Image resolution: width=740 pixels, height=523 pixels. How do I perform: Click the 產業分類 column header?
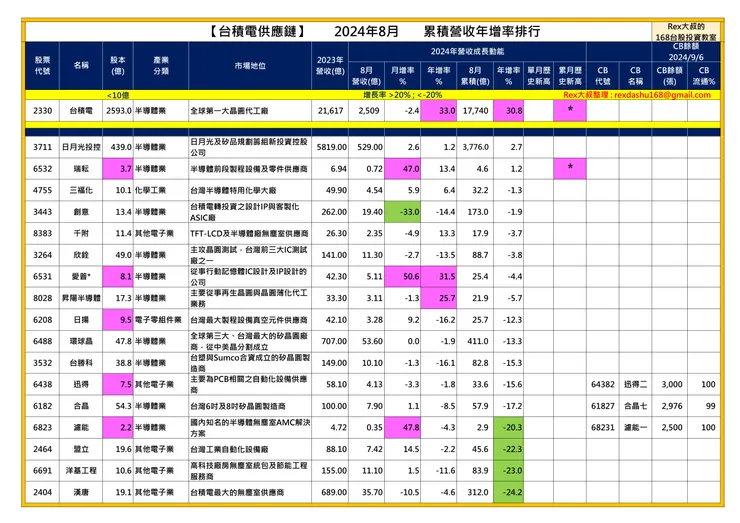[x=161, y=66]
